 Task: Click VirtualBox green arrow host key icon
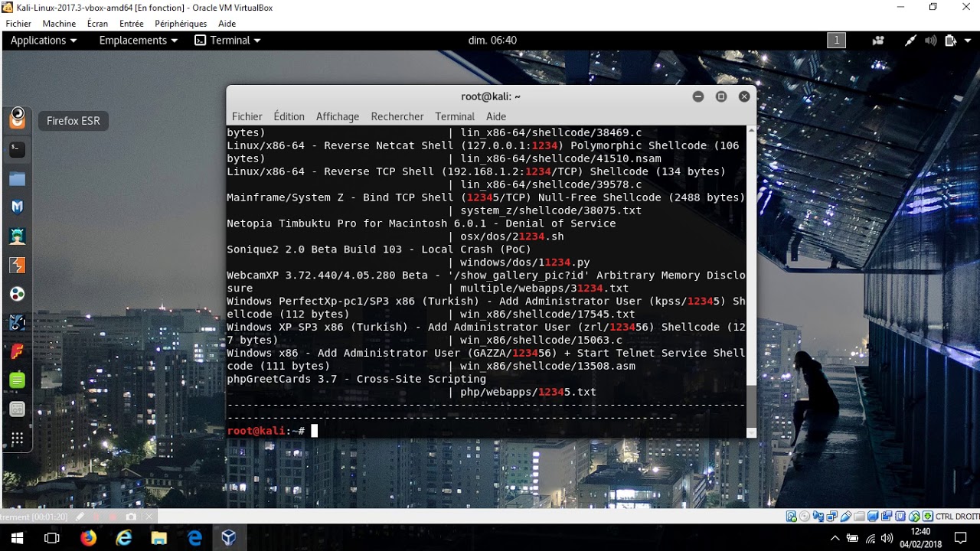point(928,517)
